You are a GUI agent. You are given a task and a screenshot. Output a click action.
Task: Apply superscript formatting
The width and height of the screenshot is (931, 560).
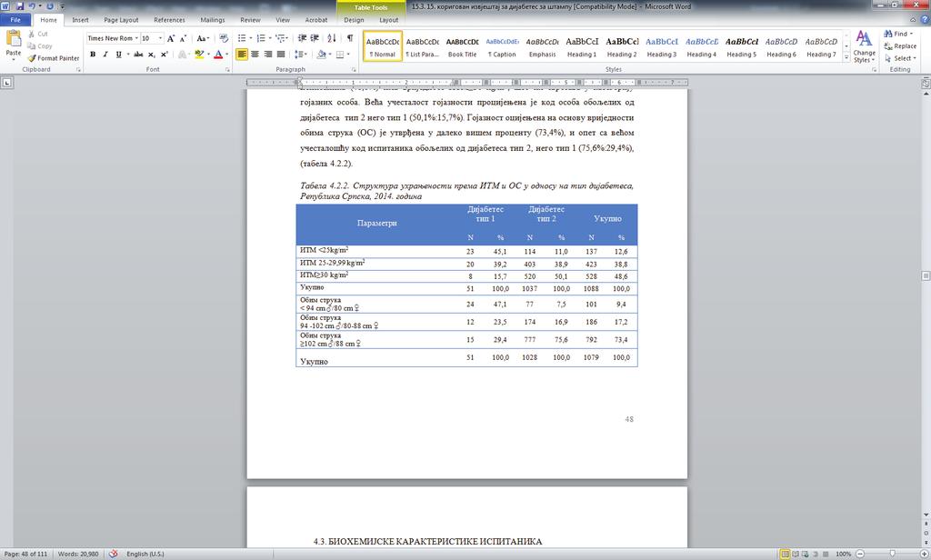tap(164, 55)
